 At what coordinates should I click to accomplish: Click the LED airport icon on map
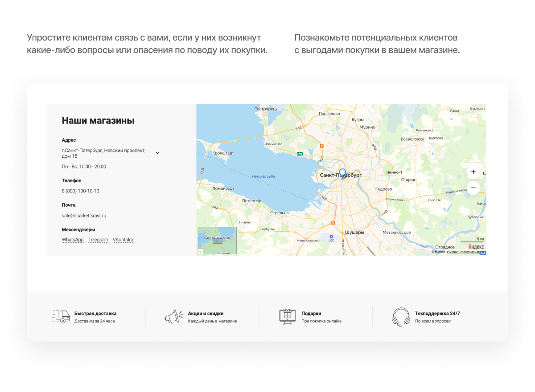point(331,237)
